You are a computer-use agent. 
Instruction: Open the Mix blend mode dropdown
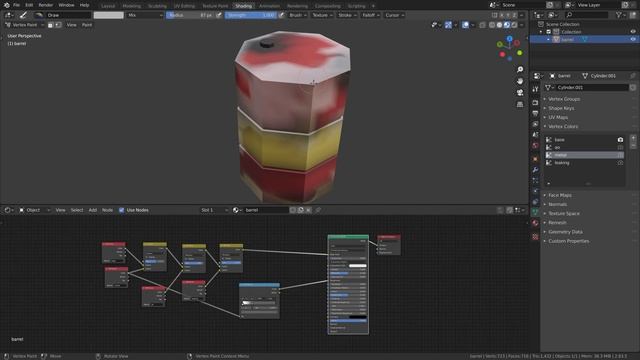tap(144, 15)
